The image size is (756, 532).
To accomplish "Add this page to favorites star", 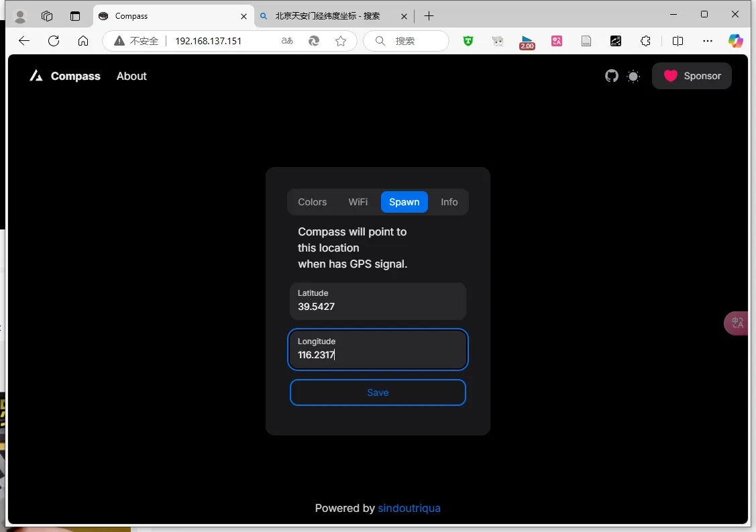I will click(341, 41).
